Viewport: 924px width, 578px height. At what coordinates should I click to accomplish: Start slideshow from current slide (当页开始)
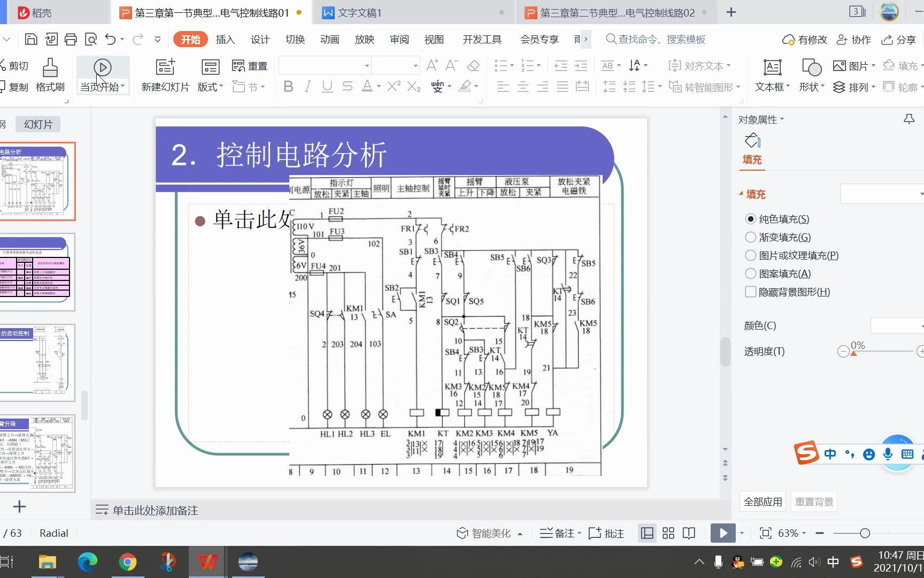(x=102, y=75)
